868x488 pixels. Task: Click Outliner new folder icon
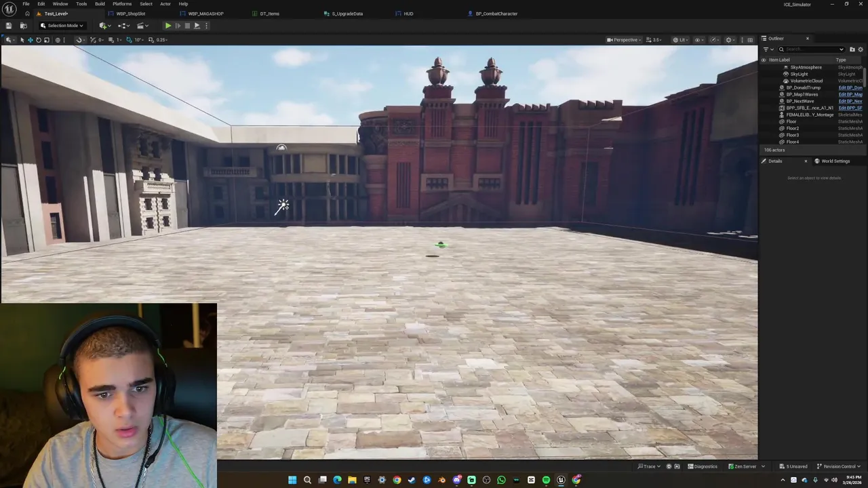pos(852,49)
